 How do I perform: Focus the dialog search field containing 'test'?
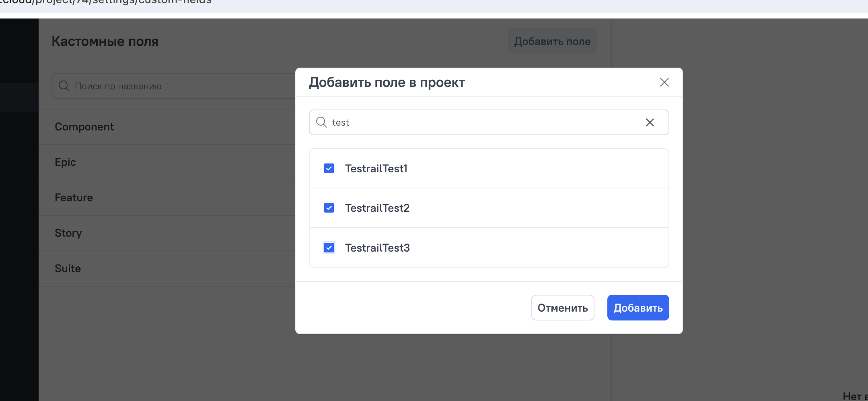click(x=489, y=122)
